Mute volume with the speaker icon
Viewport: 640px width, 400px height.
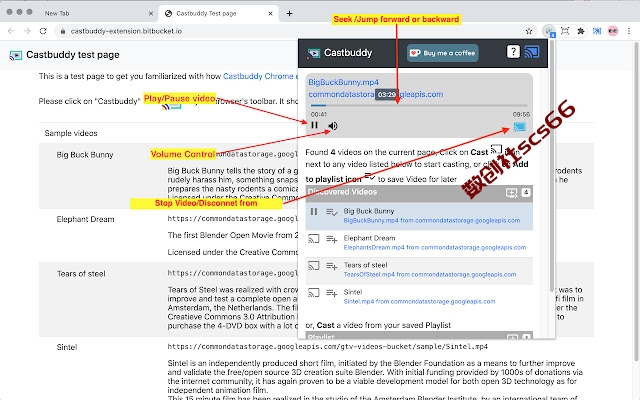333,126
